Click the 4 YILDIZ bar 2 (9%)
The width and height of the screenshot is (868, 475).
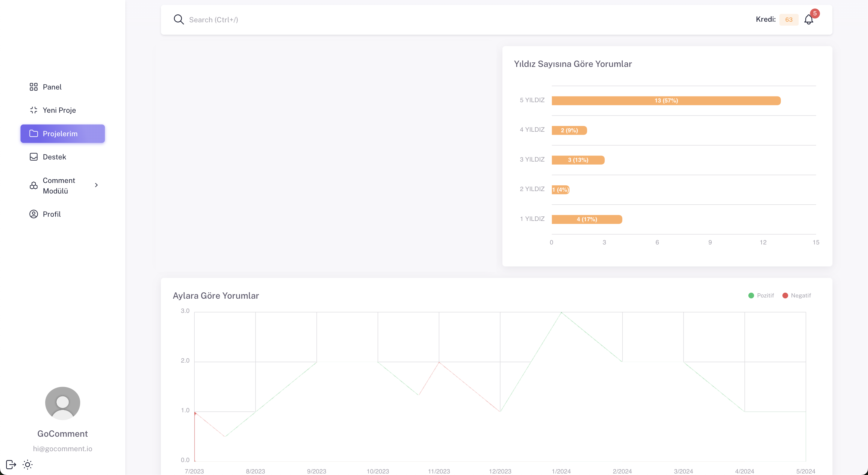pos(569,131)
